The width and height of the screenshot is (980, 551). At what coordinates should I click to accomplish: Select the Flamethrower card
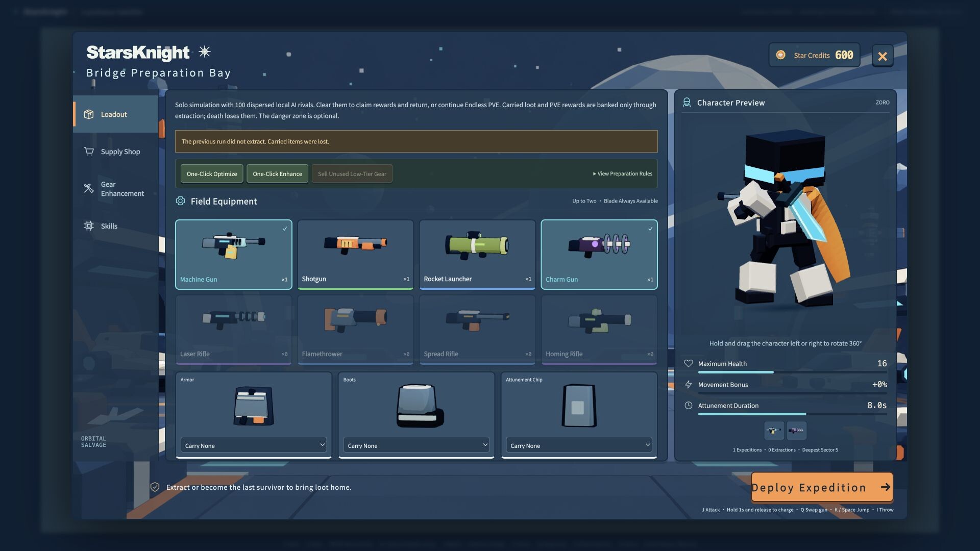[355, 330]
